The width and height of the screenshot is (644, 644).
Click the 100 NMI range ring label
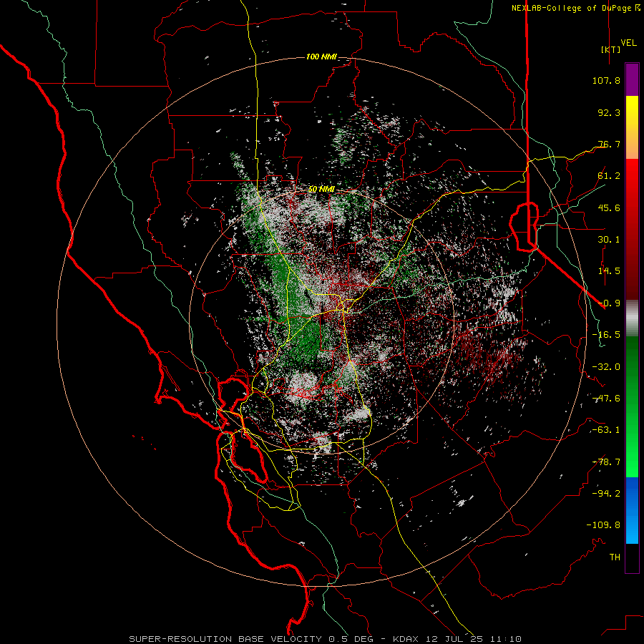pos(321,57)
